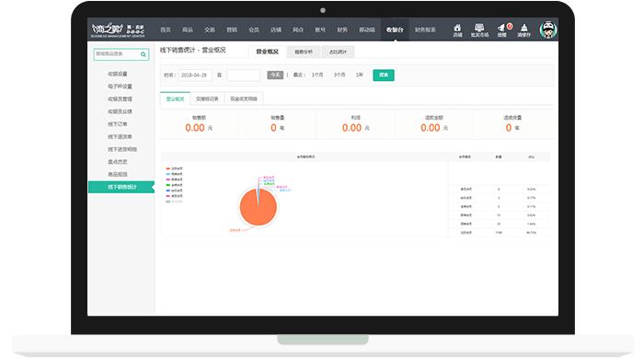Switch to the 趋势分析 tab
644x359 pixels.
click(x=304, y=52)
